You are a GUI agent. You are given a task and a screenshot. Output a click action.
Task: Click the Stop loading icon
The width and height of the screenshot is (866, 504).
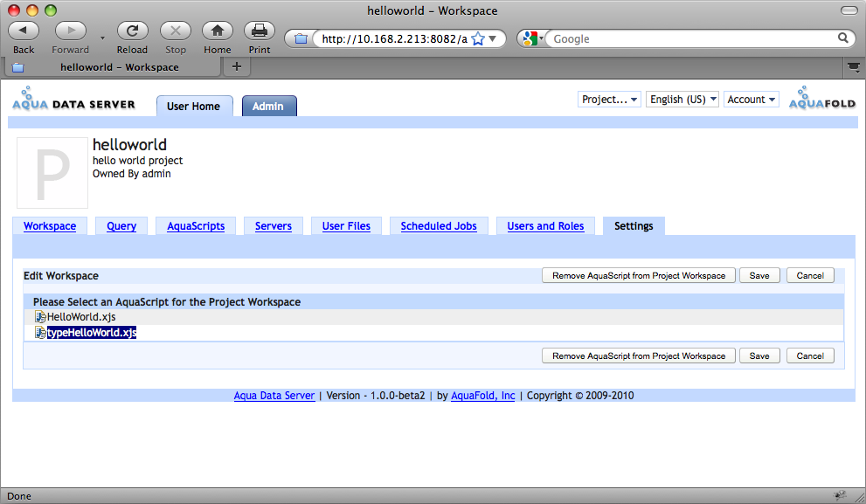point(176,31)
